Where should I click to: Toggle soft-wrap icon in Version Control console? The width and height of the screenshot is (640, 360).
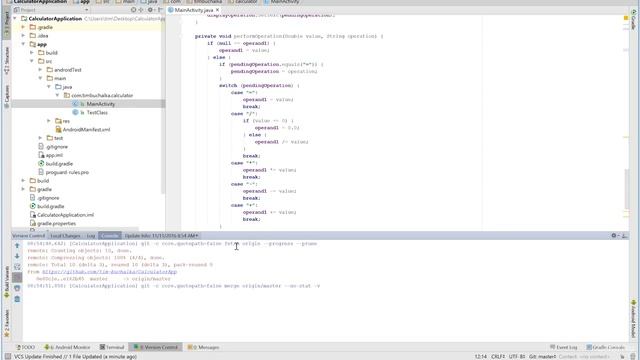tap(17, 267)
